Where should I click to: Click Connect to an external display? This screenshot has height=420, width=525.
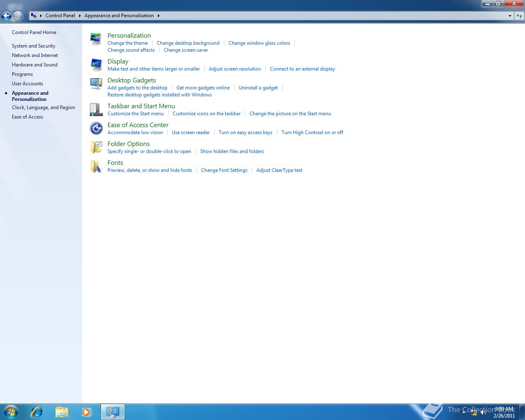tap(302, 69)
